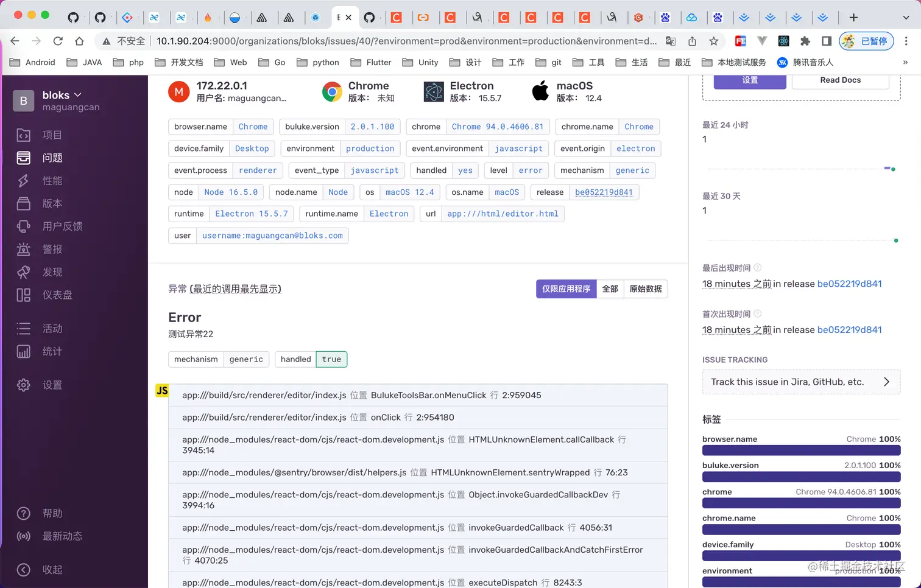This screenshot has height=588, width=921.
Task: Open the 项目 (Projects) sidebar icon
Action: point(23,135)
